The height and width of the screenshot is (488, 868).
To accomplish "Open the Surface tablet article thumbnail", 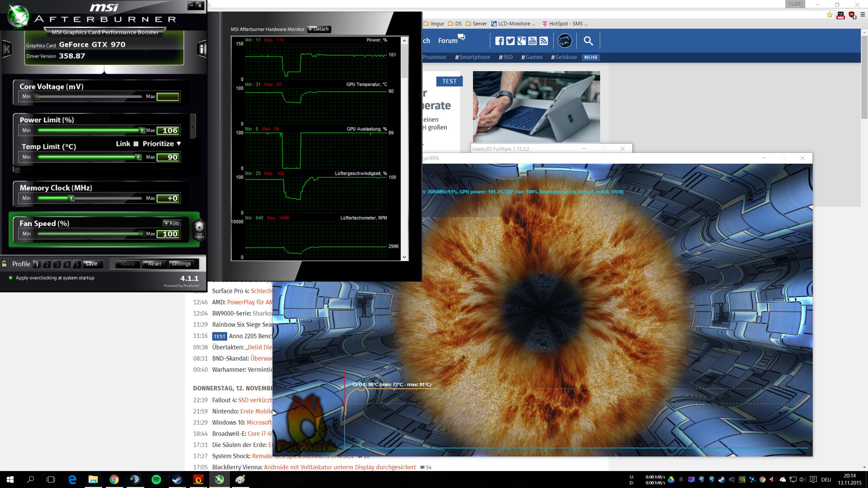I will pyautogui.click(x=536, y=107).
